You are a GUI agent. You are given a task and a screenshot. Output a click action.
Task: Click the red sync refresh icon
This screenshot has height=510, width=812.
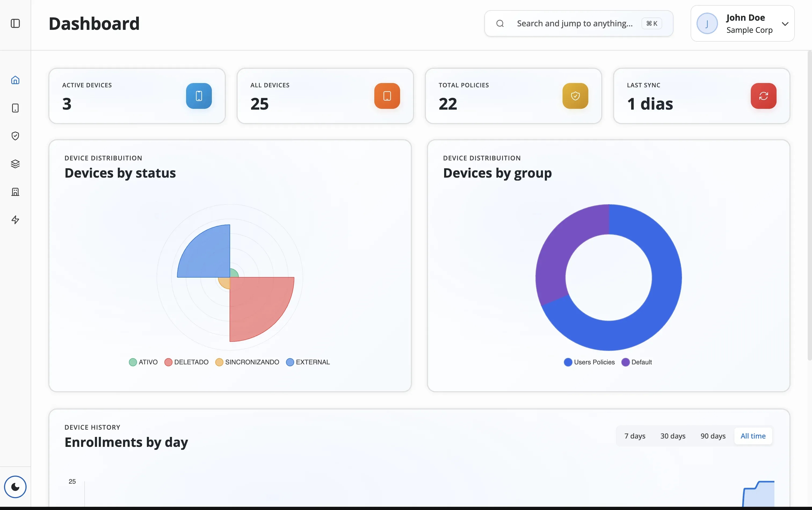pyautogui.click(x=763, y=96)
